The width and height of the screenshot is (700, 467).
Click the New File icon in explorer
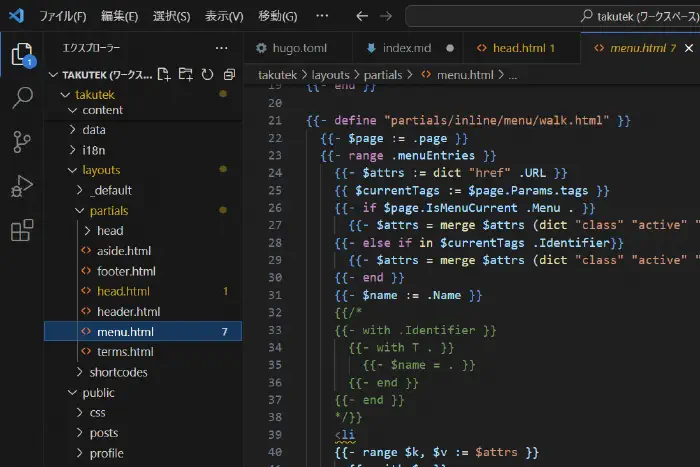164,74
